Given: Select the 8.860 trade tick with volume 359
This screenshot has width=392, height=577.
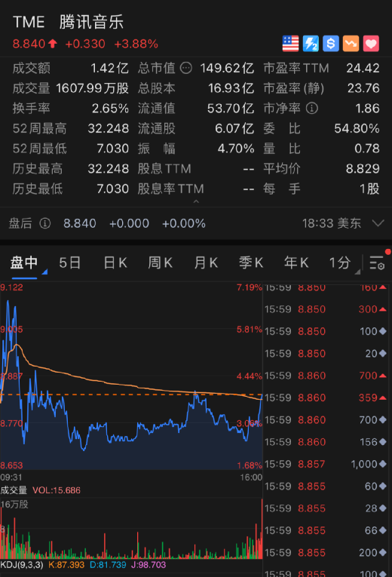Looking at the screenshot, I should (x=326, y=397).
